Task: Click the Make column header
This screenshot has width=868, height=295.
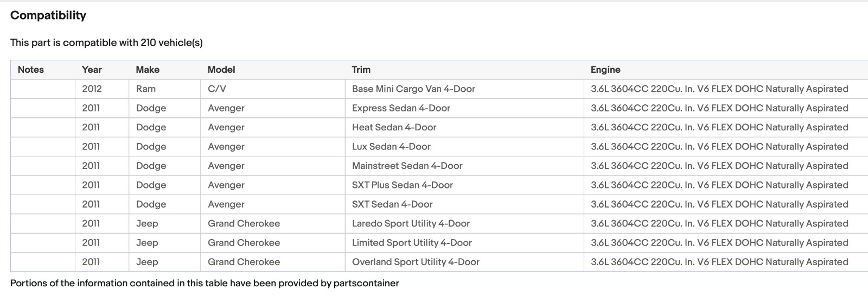Action: (x=148, y=70)
